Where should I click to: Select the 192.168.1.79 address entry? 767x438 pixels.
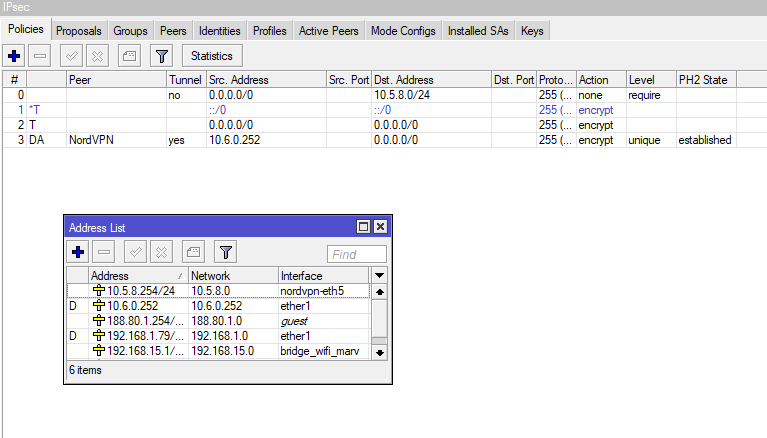pos(218,336)
